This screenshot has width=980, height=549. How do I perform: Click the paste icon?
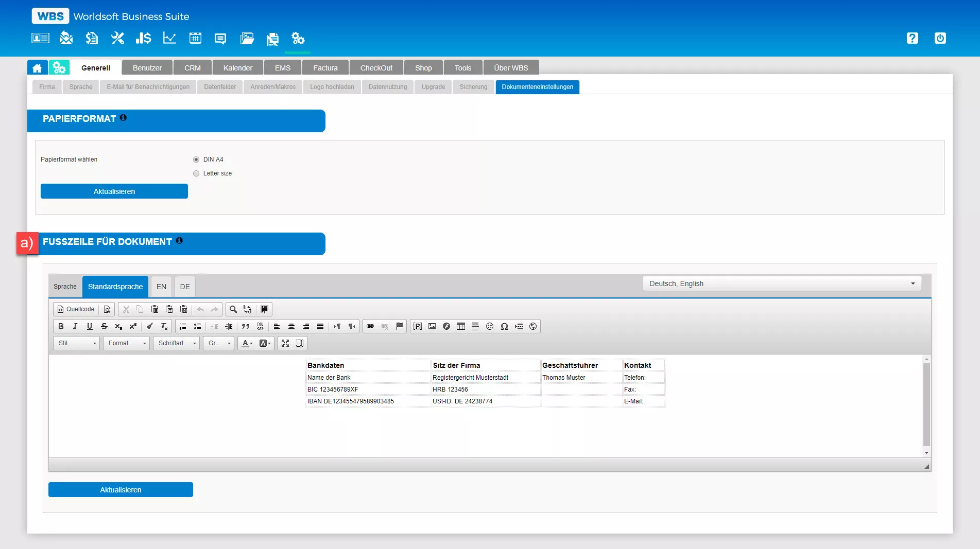(154, 309)
